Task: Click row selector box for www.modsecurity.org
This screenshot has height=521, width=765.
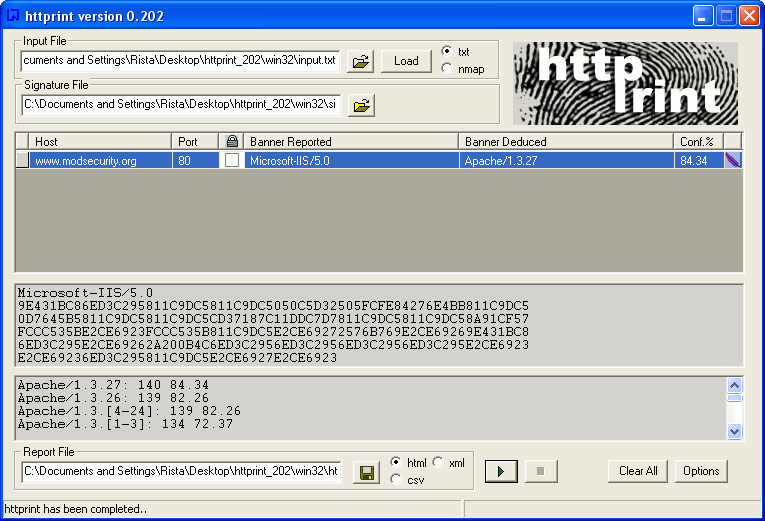Action: coord(22,160)
